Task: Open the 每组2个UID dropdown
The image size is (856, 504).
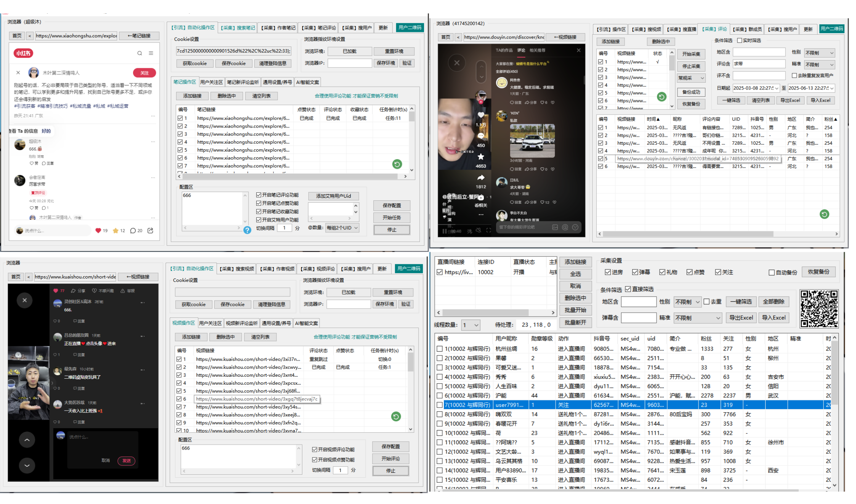Action: pos(342,228)
